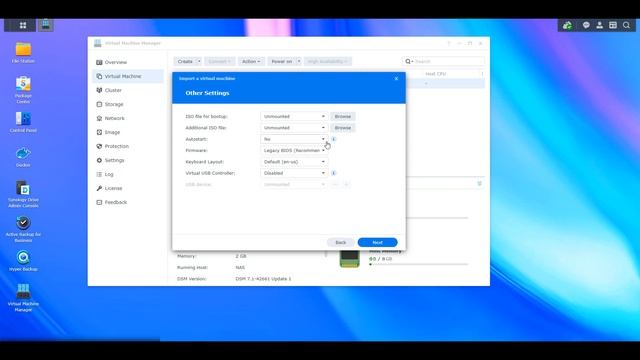640x360 pixels.
Task: Click the desktop search magnifier icon
Action: tap(626, 25)
